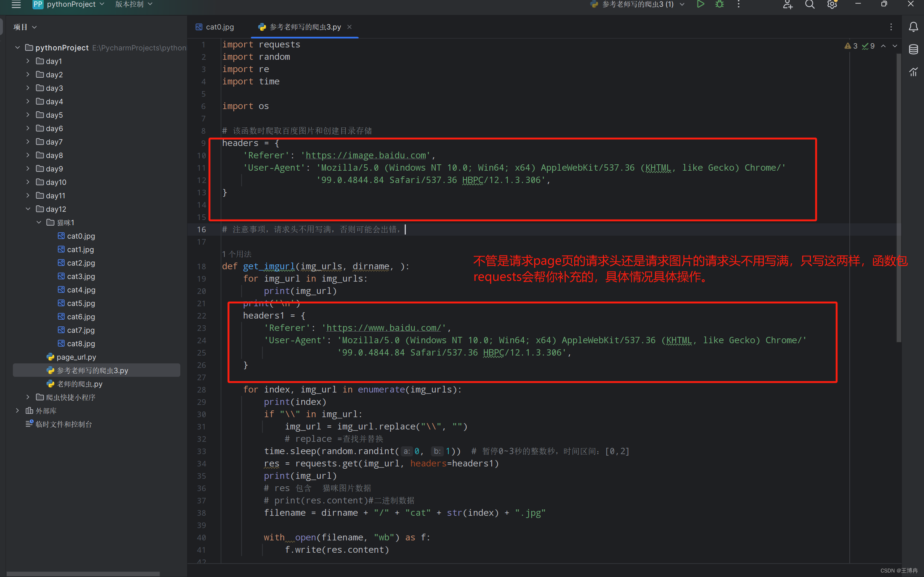Open the main hamburger menu

point(16,4)
